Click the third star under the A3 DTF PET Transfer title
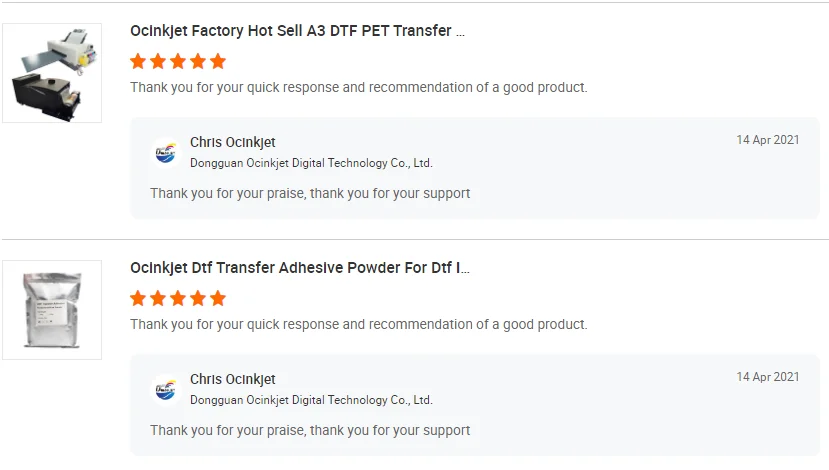 178,61
